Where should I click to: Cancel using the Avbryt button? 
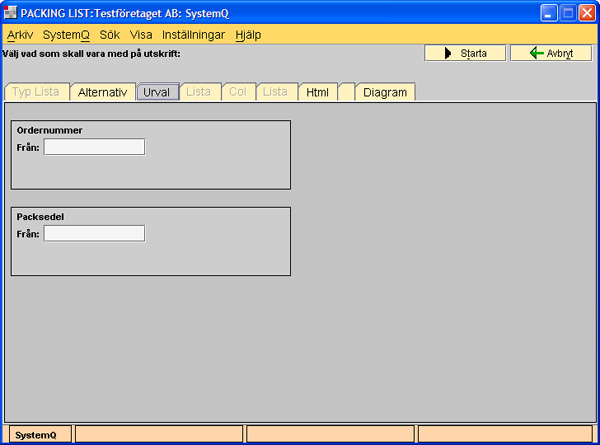tap(551, 53)
